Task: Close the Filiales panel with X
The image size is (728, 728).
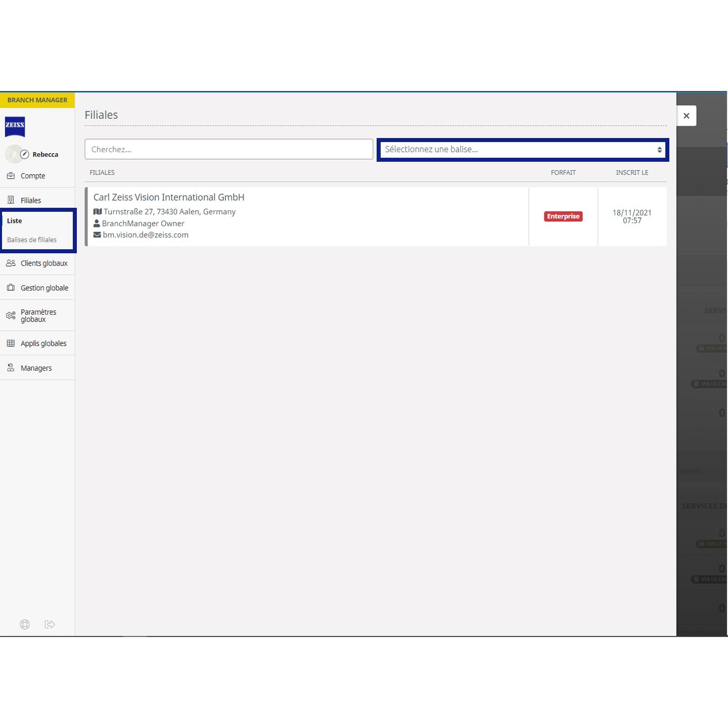Action: (687, 116)
